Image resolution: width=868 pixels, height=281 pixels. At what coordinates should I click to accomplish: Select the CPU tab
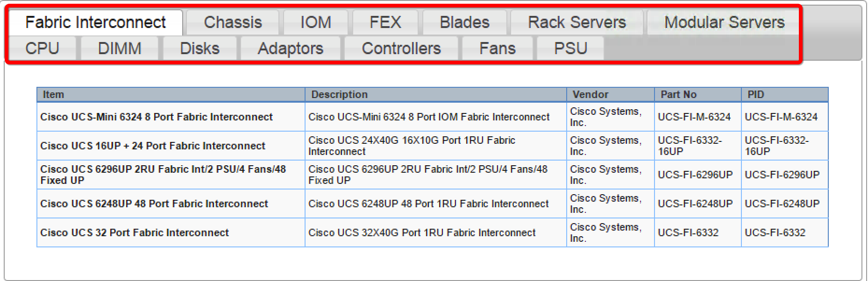click(42, 49)
